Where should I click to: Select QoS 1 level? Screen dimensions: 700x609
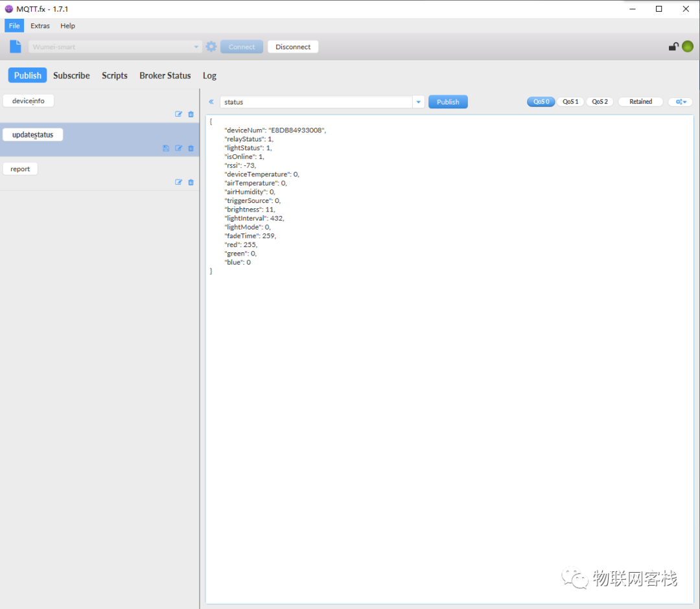(570, 102)
